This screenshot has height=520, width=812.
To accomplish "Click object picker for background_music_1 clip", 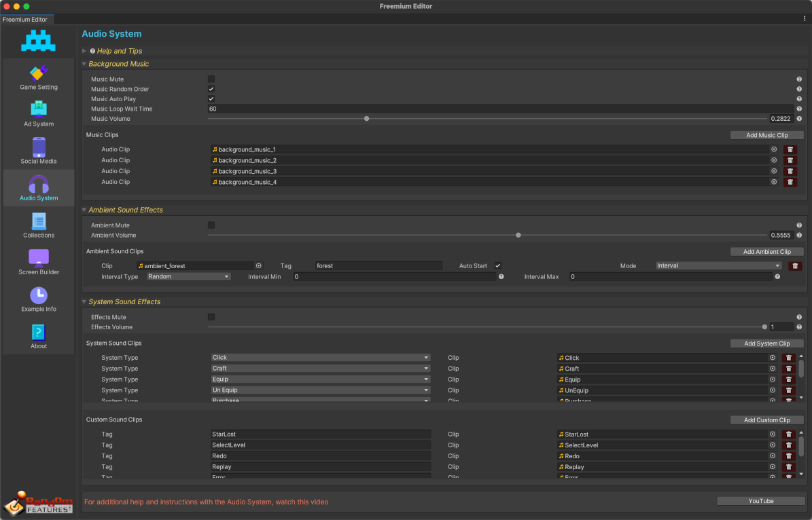I will click(773, 149).
